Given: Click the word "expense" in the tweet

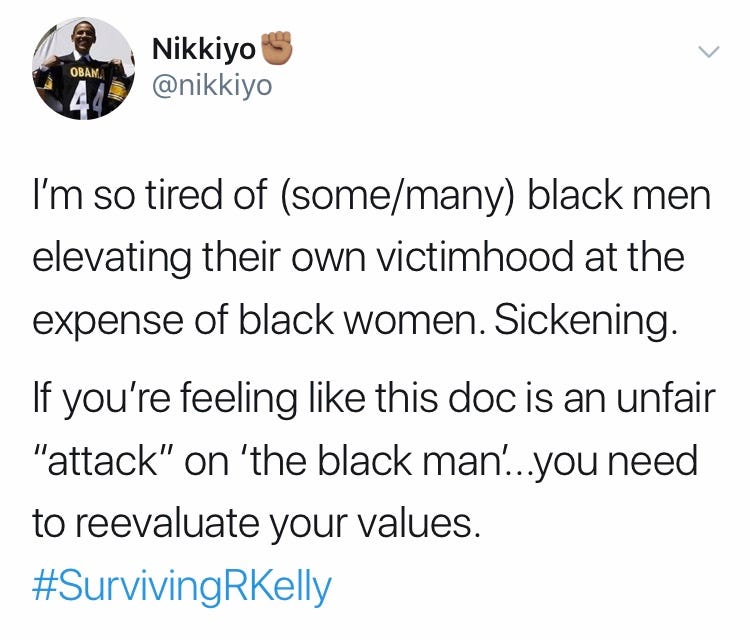Looking at the screenshot, I should pos(108,322).
